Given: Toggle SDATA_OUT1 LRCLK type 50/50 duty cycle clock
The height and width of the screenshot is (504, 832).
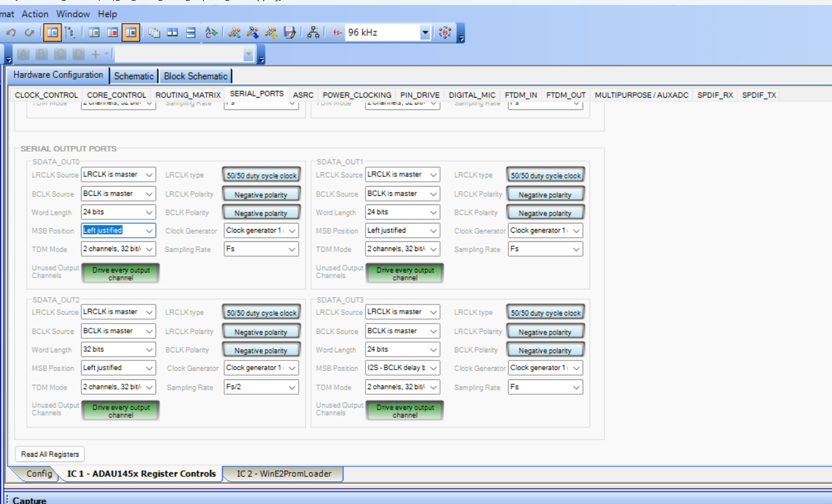Looking at the screenshot, I should [x=546, y=176].
